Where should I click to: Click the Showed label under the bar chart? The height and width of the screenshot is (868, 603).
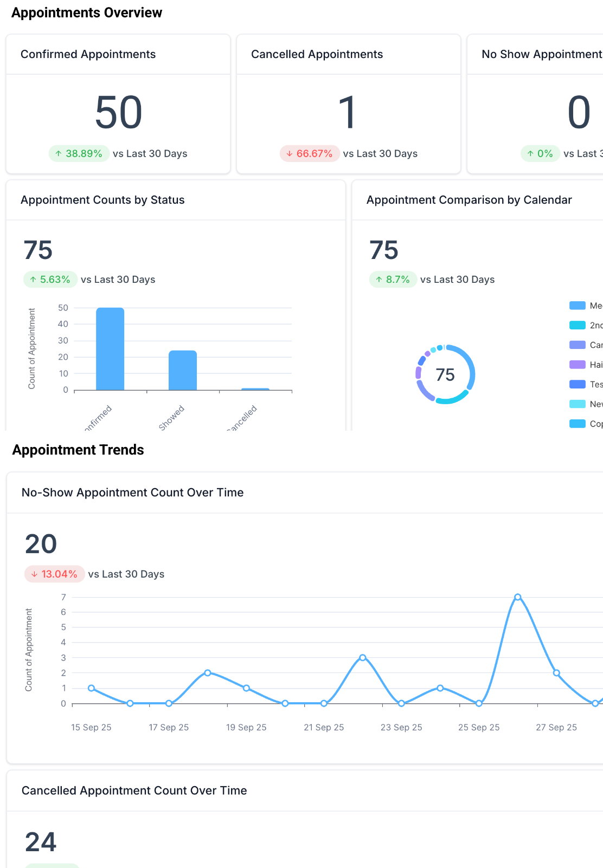coord(172,418)
